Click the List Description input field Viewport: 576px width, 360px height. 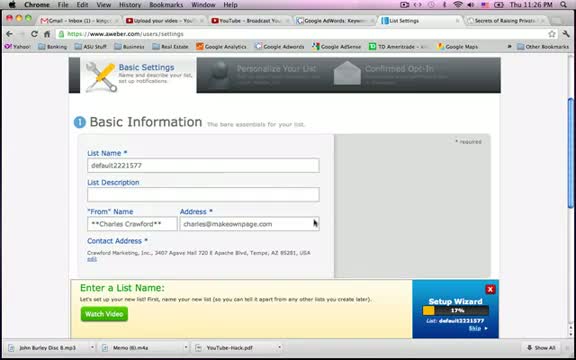(x=203, y=195)
